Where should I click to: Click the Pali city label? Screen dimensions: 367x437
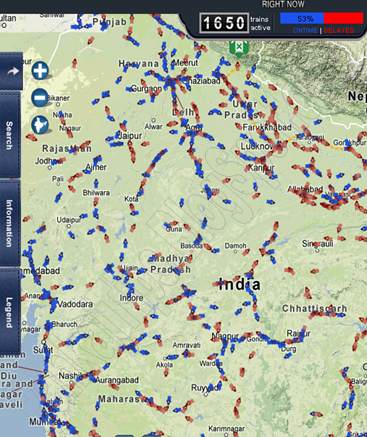coord(58,179)
